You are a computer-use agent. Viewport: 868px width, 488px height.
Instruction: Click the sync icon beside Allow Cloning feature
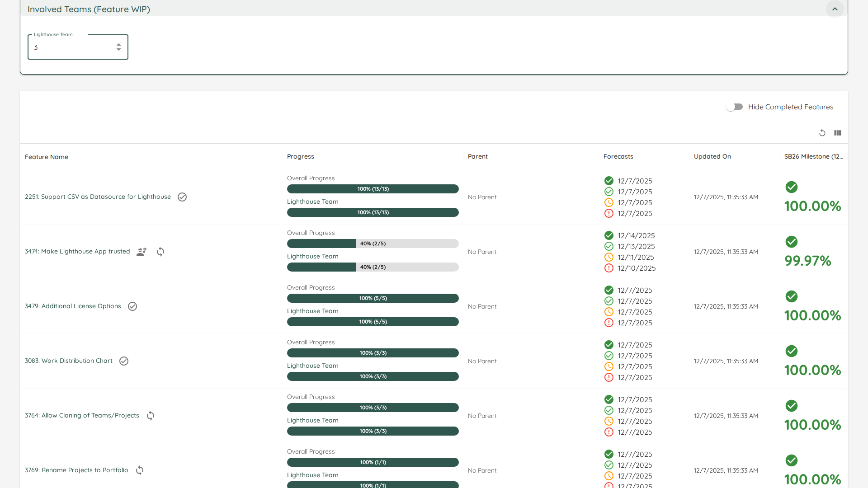[151, 416]
